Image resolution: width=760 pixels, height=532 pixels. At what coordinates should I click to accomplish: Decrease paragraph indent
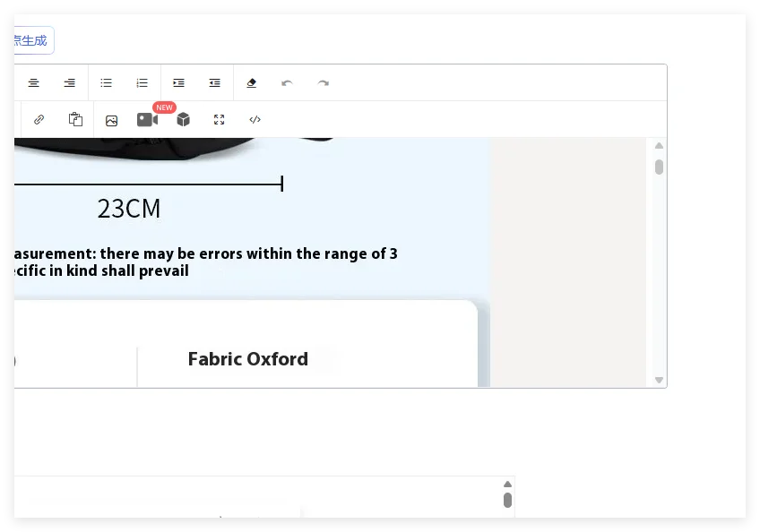215,83
